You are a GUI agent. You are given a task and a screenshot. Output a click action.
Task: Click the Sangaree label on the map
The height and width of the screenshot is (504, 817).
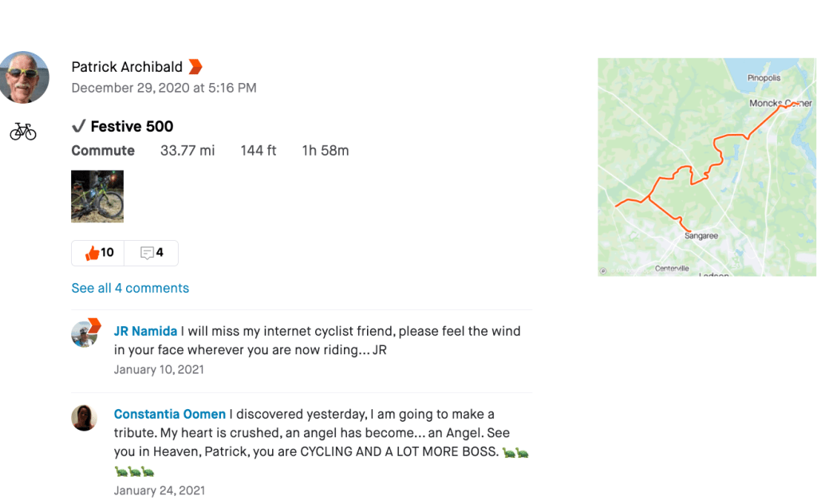click(701, 236)
